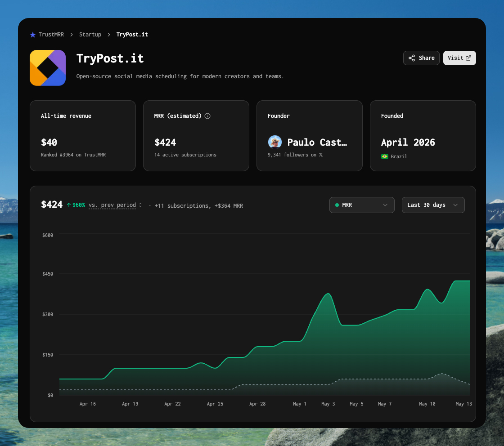The image size is (504, 446).
Task: Click the chevron in the MRR dropdown
Action: coord(385,205)
